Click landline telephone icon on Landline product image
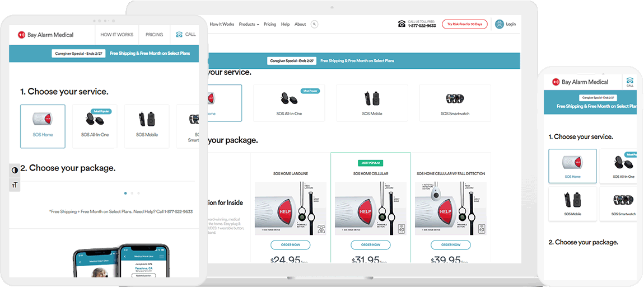Image resolution: width=644 pixels, height=288 pixels. [321, 229]
